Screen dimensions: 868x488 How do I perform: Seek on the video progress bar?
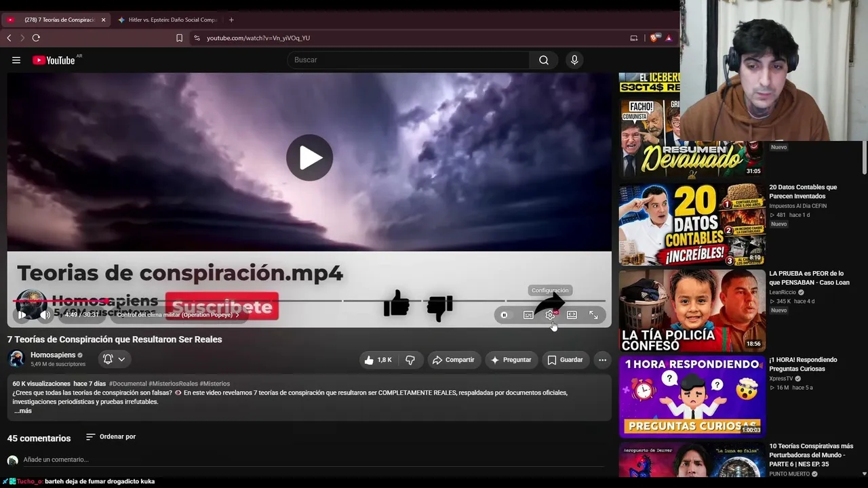(x=309, y=300)
